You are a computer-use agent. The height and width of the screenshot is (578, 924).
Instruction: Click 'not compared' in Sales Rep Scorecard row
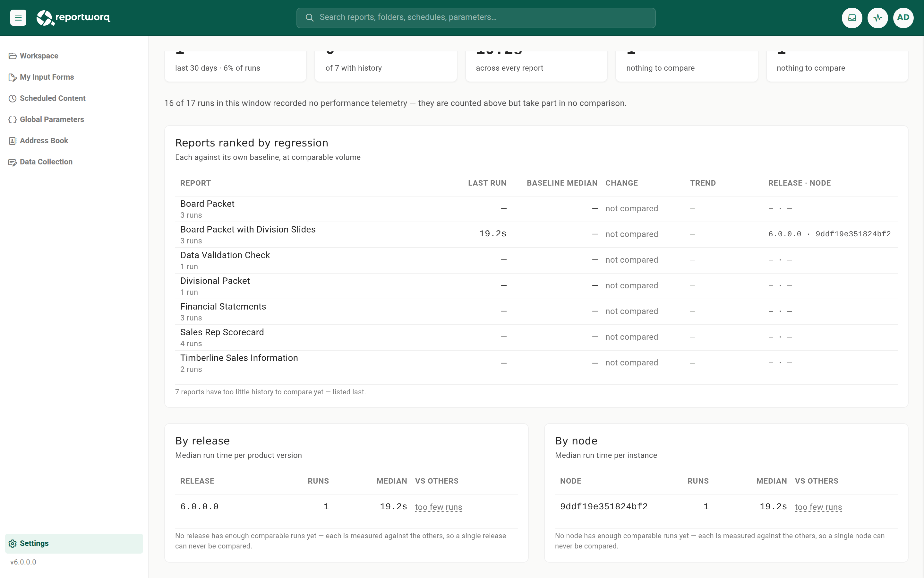[x=631, y=337]
